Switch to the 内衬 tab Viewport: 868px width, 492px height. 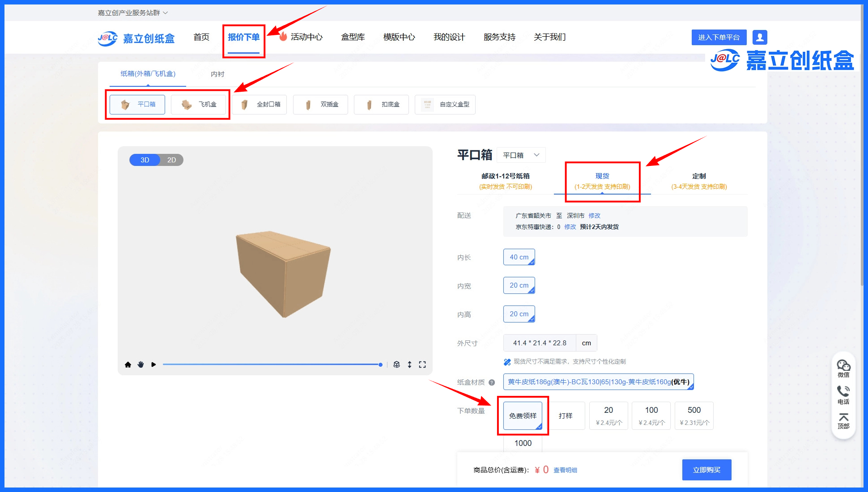217,74
